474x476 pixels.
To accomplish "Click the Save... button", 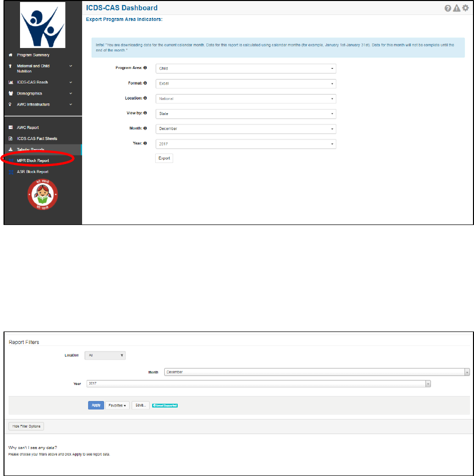I will tap(141, 405).
